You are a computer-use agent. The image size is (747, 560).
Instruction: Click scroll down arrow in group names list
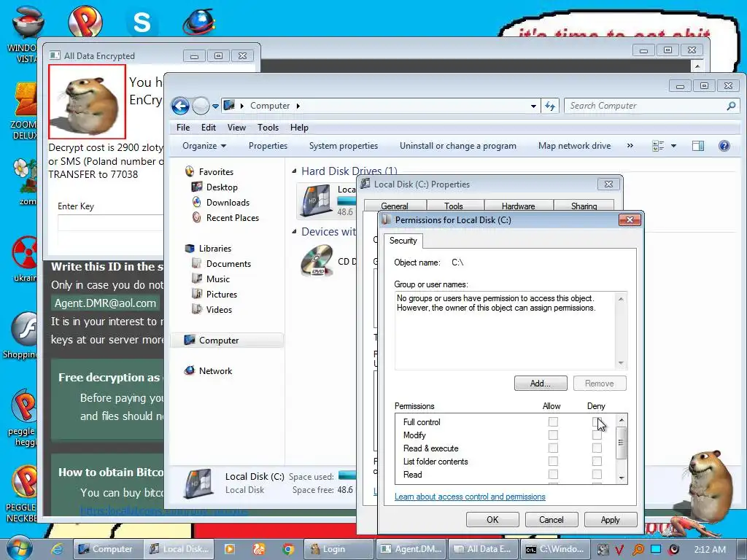(x=621, y=363)
